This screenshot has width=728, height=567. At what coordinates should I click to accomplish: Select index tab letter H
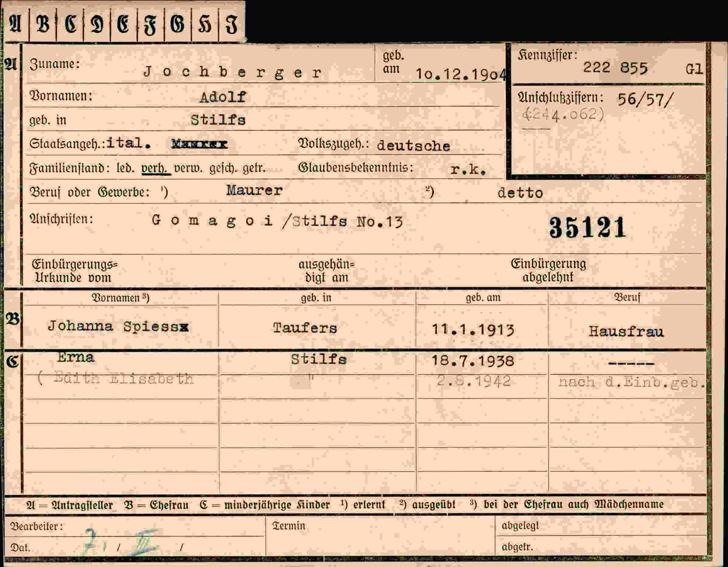(x=204, y=25)
